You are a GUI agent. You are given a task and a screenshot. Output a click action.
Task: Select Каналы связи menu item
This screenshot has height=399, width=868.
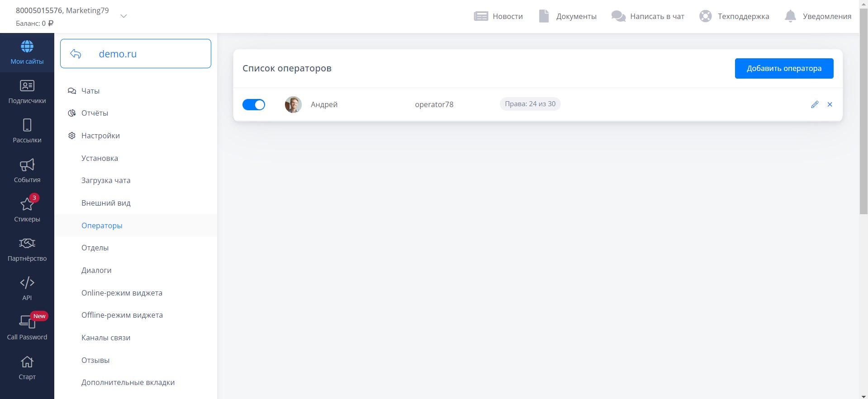pos(106,338)
